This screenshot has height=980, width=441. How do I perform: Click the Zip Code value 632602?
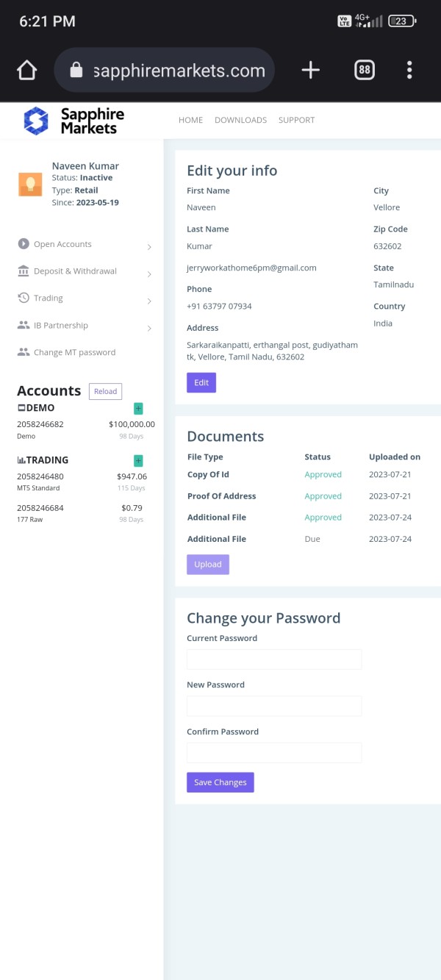tap(387, 246)
